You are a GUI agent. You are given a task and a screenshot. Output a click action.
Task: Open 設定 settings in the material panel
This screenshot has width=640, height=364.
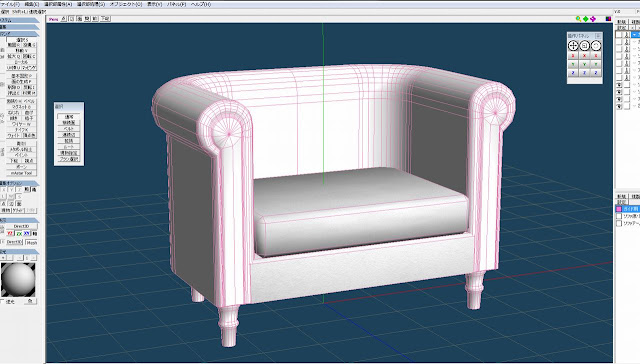(x=622, y=202)
